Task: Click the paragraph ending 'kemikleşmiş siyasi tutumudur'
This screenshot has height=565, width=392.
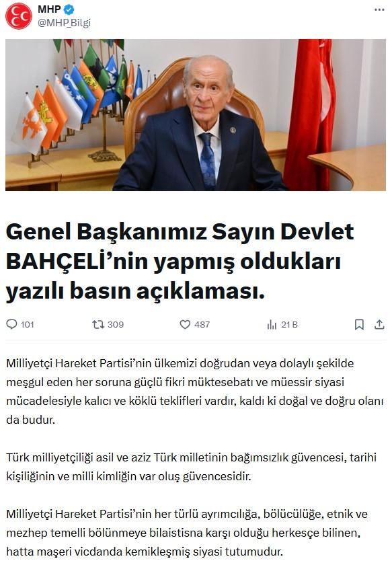Action: (187, 533)
